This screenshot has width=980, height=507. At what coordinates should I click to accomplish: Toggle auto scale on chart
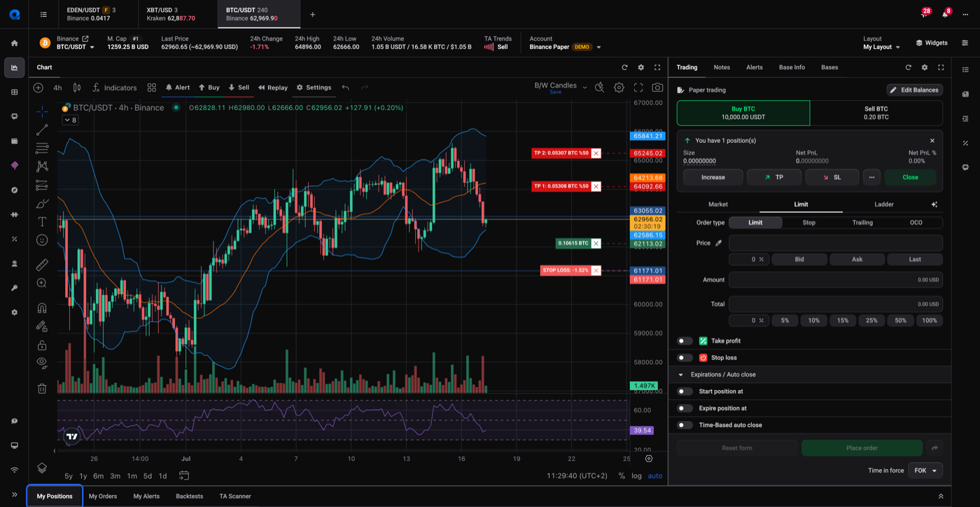[x=655, y=475]
